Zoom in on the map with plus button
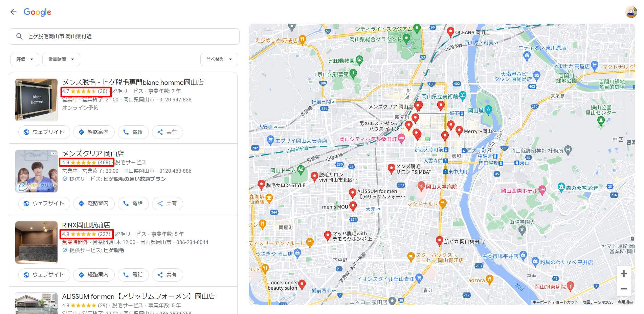Viewport: 644px width, 314px height. click(x=624, y=274)
